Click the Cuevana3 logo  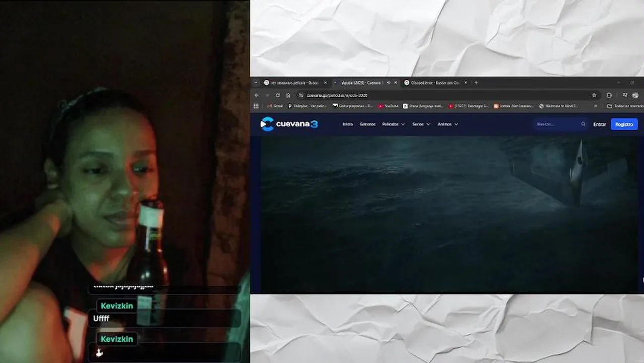pyautogui.click(x=289, y=124)
